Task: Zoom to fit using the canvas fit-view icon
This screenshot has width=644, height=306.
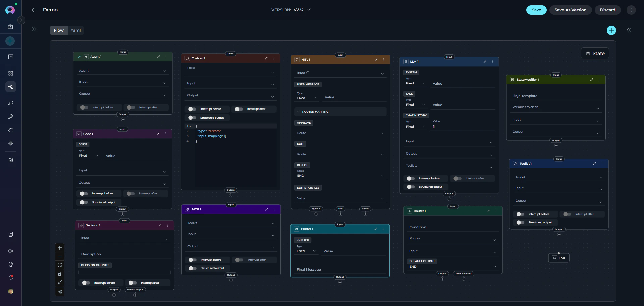Action: [60, 265]
